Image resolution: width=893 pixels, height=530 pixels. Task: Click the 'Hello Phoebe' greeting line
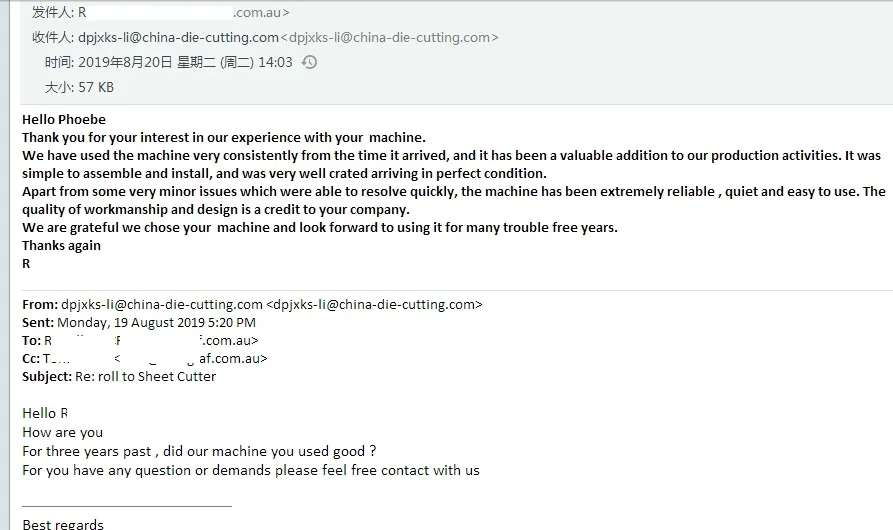click(64, 119)
